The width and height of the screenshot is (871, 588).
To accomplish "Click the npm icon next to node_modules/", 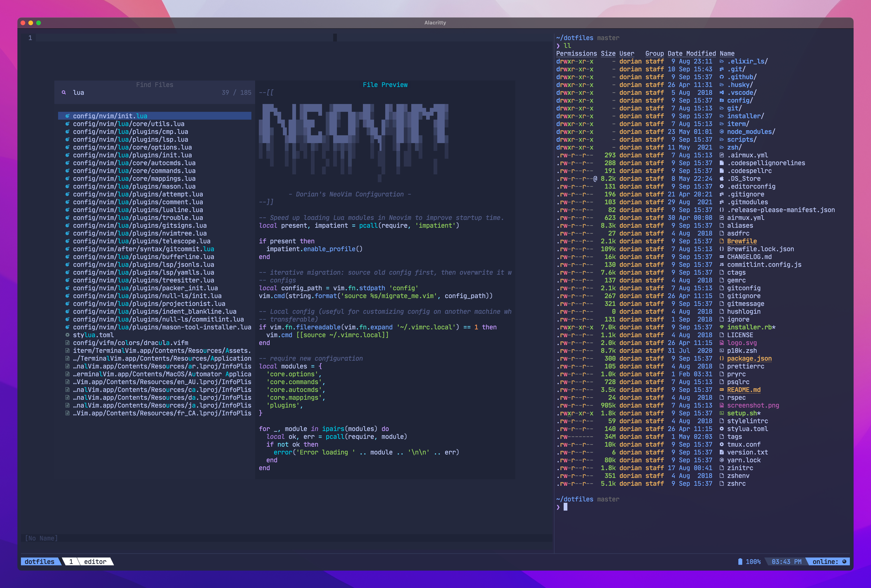I will tap(722, 132).
